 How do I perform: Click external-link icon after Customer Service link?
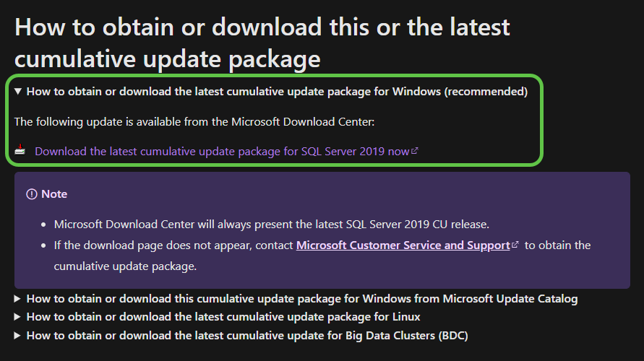515,245
